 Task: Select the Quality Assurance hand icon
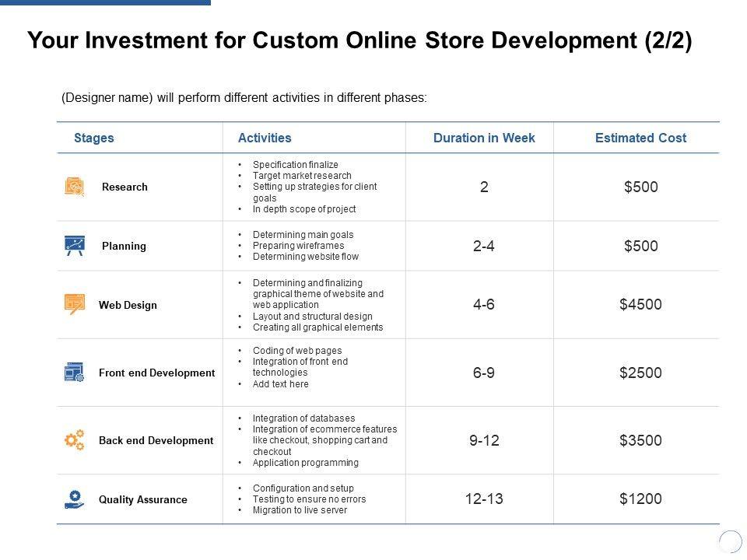[75, 499]
